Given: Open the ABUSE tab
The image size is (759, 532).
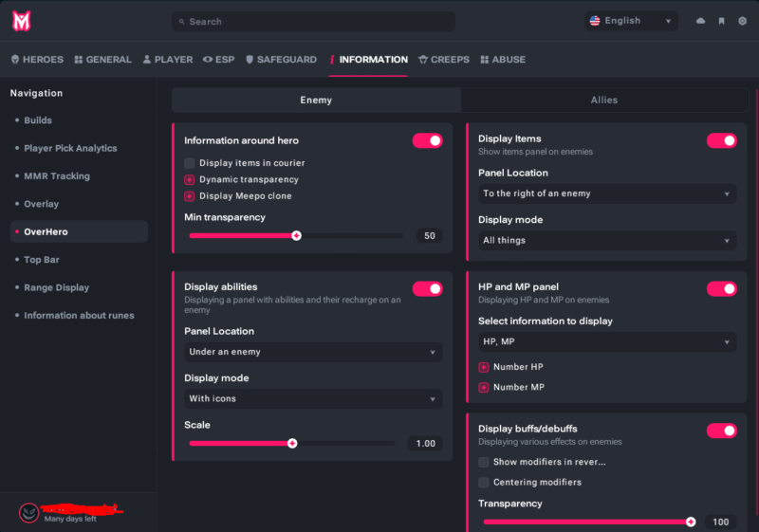Looking at the screenshot, I should click(x=503, y=60).
